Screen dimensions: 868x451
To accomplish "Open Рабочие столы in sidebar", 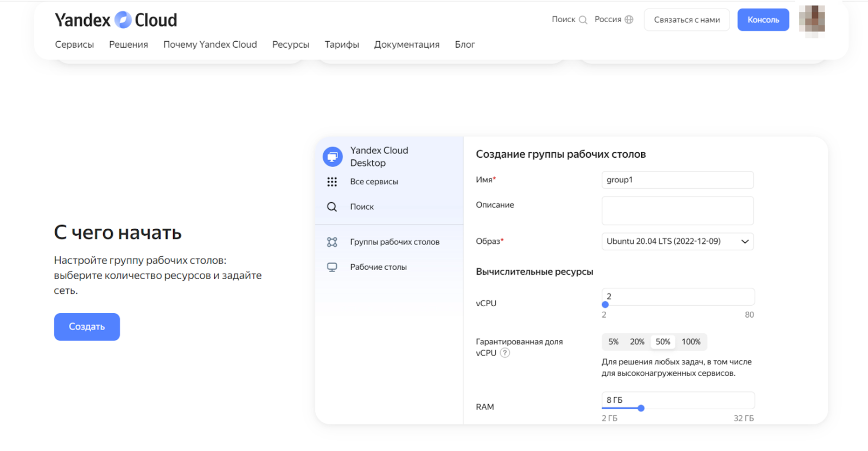I will 378,267.
